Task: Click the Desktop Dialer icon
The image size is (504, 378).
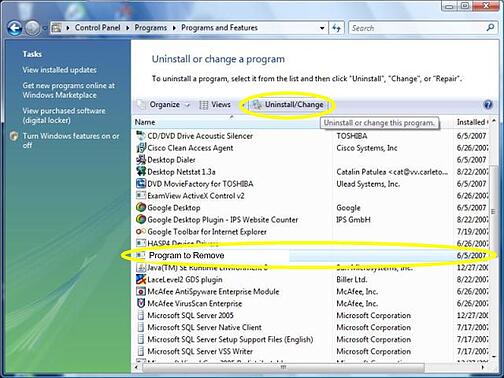Action: pos(141,160)
